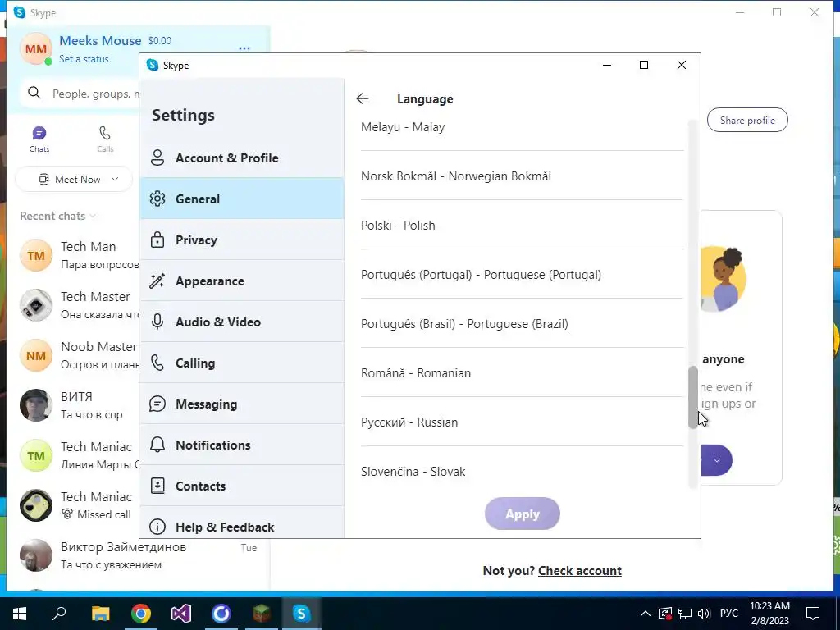Click the contact card icon beside Contacts

pos(157,486)
